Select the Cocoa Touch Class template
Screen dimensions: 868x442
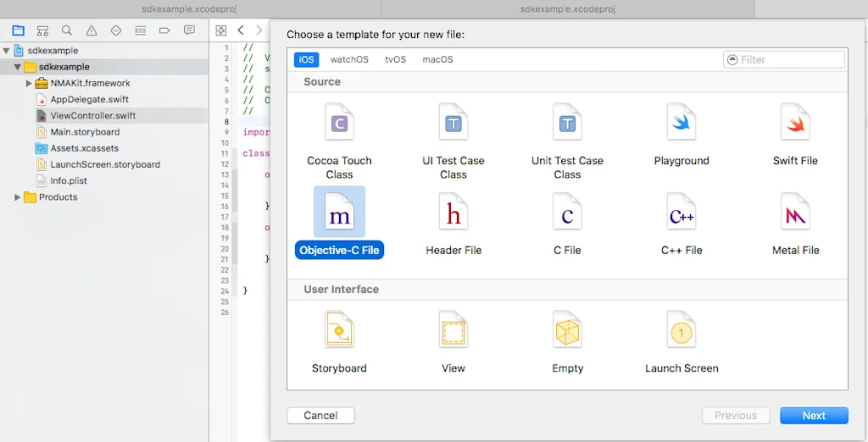click(339, 141)
